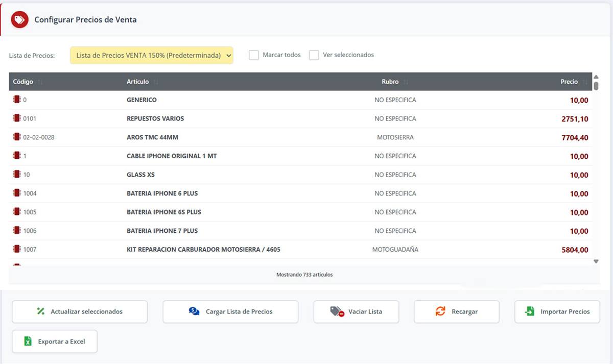This screenshot has height=364, width=613.
Task: Click Cargar Lista de Precios button
Action: tap(230, 311)
